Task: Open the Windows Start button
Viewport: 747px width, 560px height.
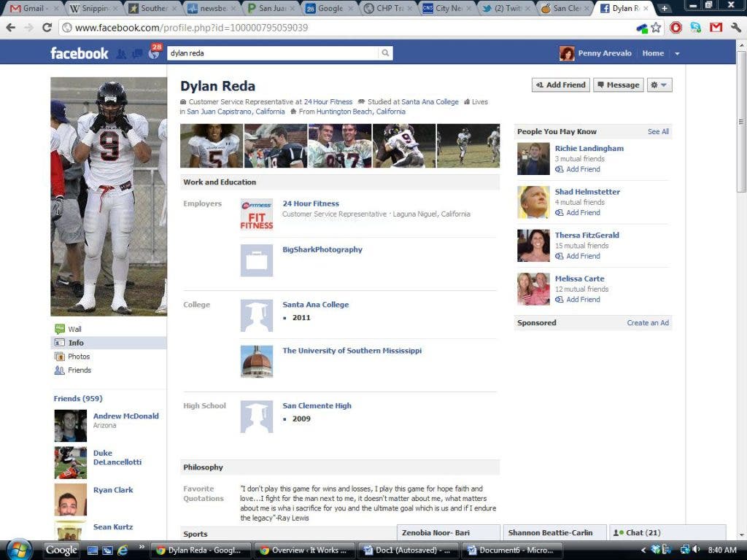Action: tap(19, 549)
